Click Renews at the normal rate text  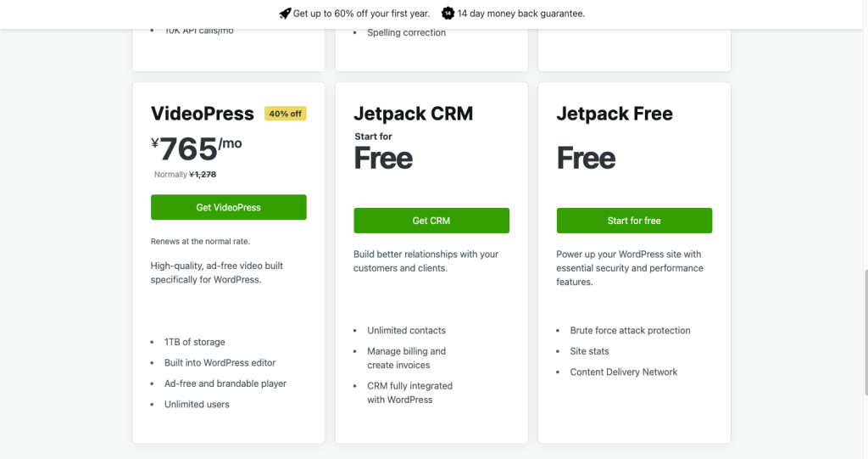200,242
